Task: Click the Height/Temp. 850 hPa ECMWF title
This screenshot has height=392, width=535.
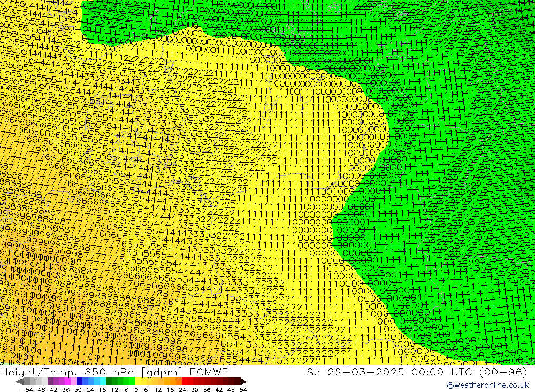Action: coord(114,372)
